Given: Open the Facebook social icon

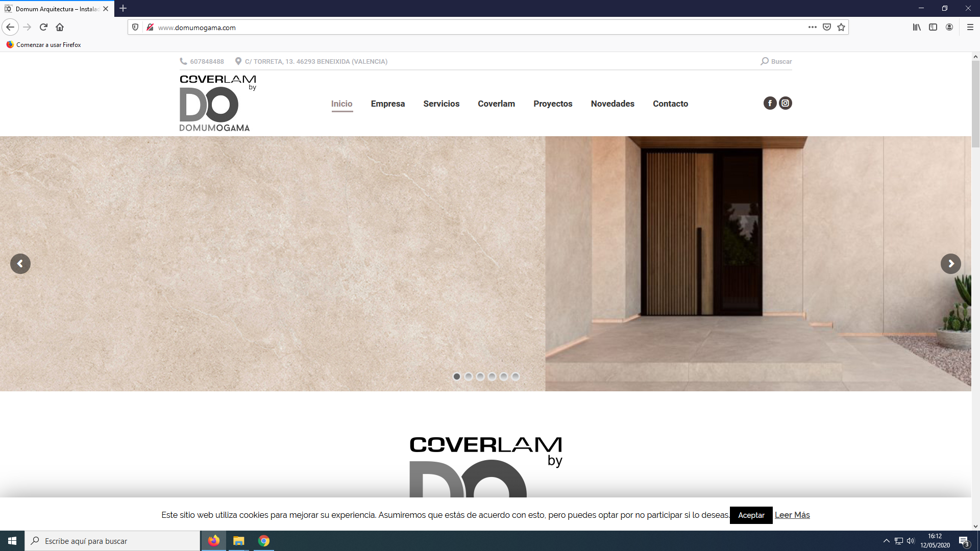Looking at the screenshot, I should pos(770,103).
